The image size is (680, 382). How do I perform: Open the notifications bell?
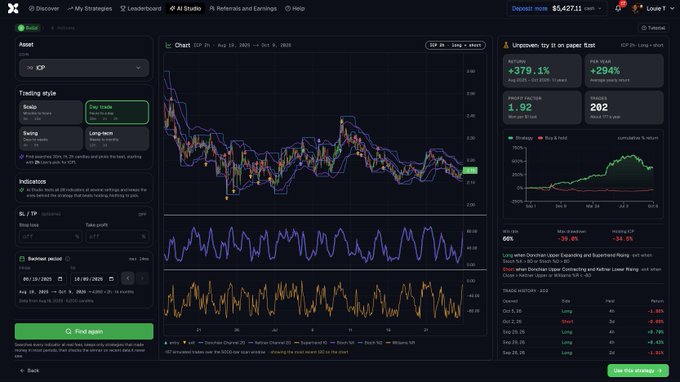[x=618, y=9]
